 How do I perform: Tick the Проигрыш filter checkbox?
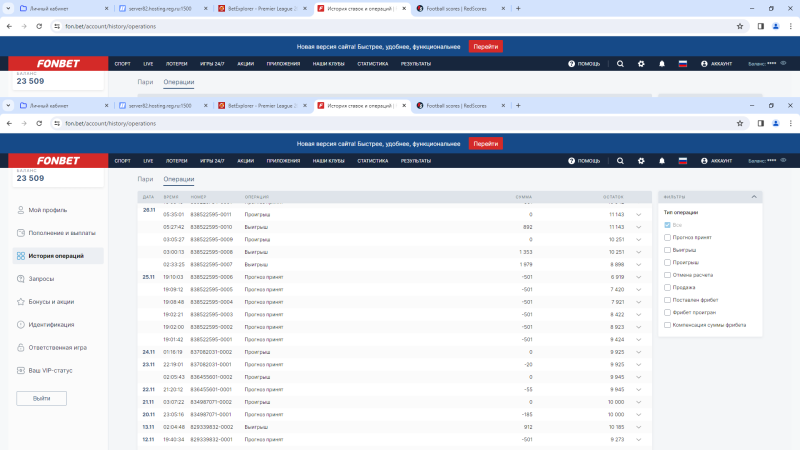[667, 262]
